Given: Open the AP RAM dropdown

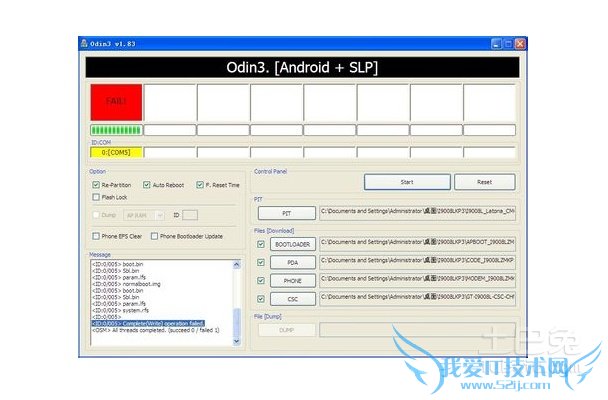Looking at the screenshot, I should click(x=144, y=215).
